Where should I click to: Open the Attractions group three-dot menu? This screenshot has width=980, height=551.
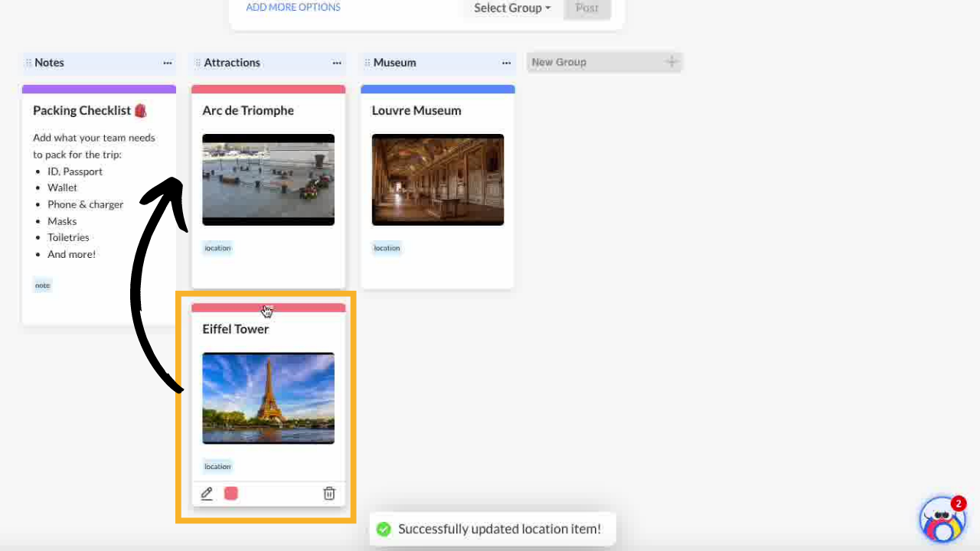tap(337, 63)
